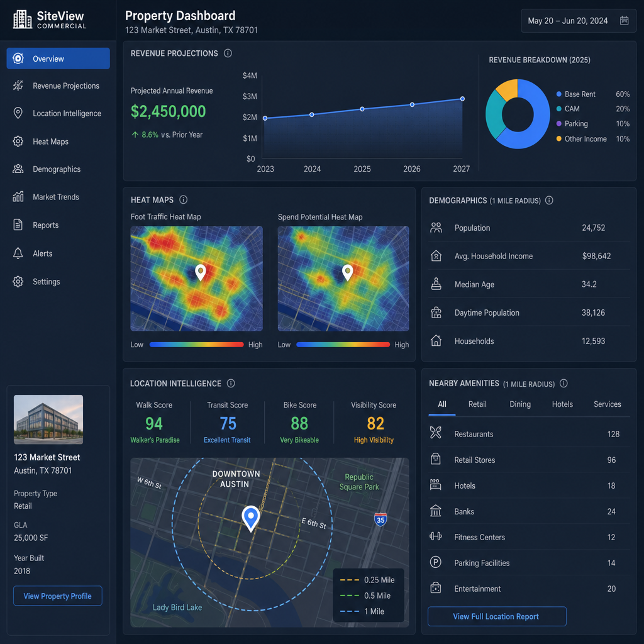Click the 0.25 Mile legend entry
Screen dimensions: 644x644
coord(367,580)
